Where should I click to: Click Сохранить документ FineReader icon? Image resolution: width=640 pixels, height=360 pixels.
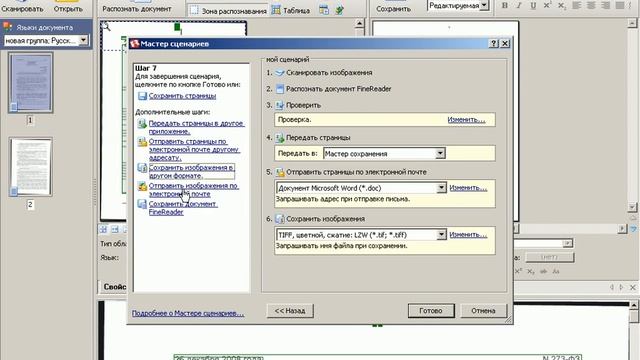click(x=142, y=204)
